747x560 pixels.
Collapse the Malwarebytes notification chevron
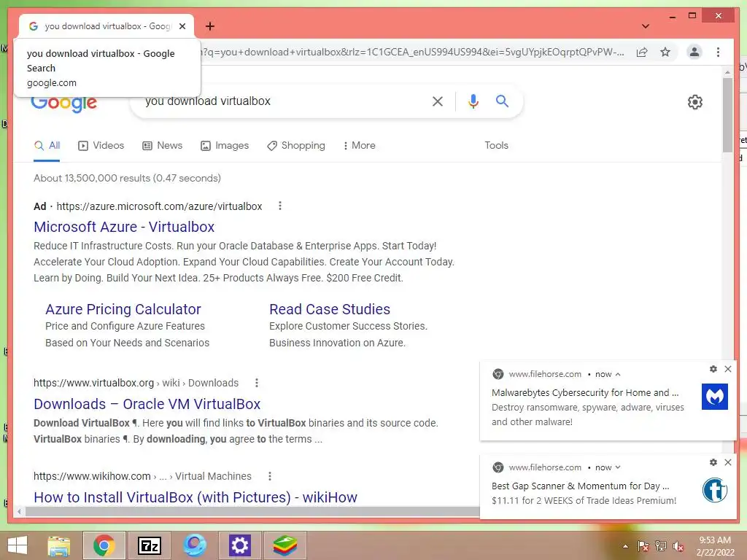coord(618,374)
